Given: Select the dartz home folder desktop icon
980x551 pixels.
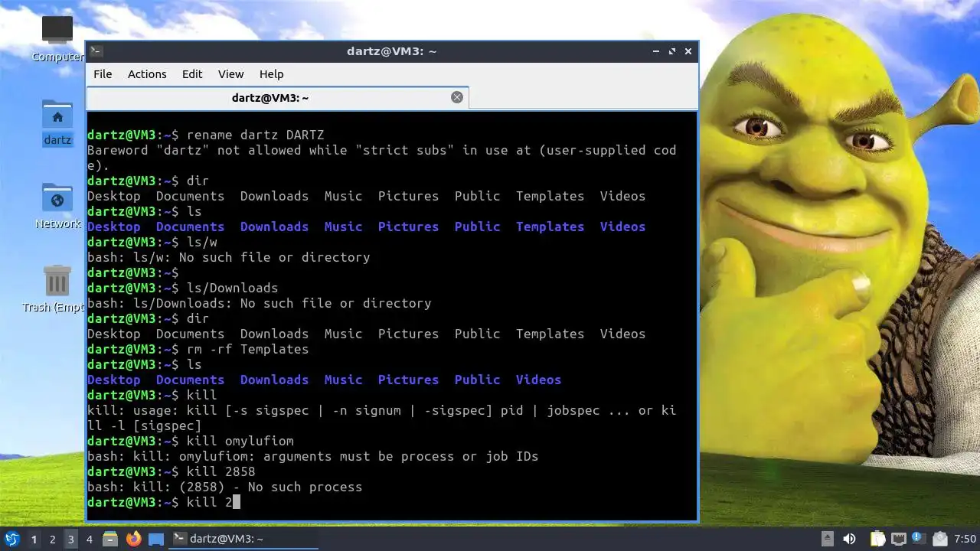Looking at the screenshot, I should click(x=57, y=122).
